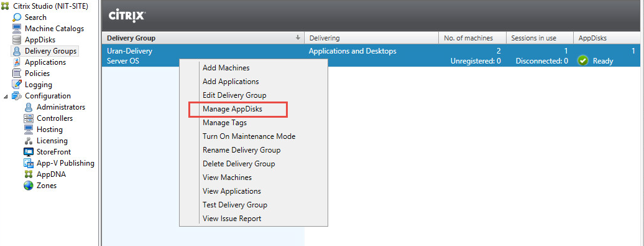Select Test Delivery Group entry
Viewport: 644px width, 246px height.
[235, 204]
